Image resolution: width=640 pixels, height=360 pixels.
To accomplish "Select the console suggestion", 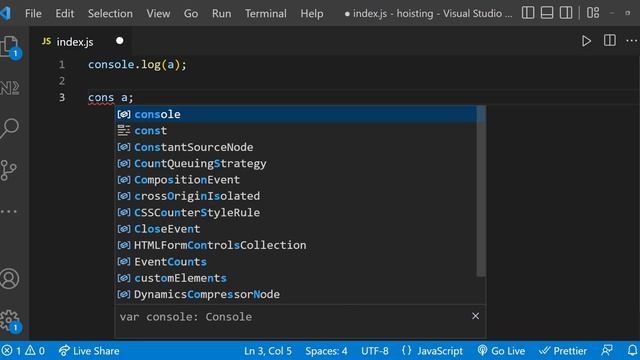I will click(x=296, y=114).
